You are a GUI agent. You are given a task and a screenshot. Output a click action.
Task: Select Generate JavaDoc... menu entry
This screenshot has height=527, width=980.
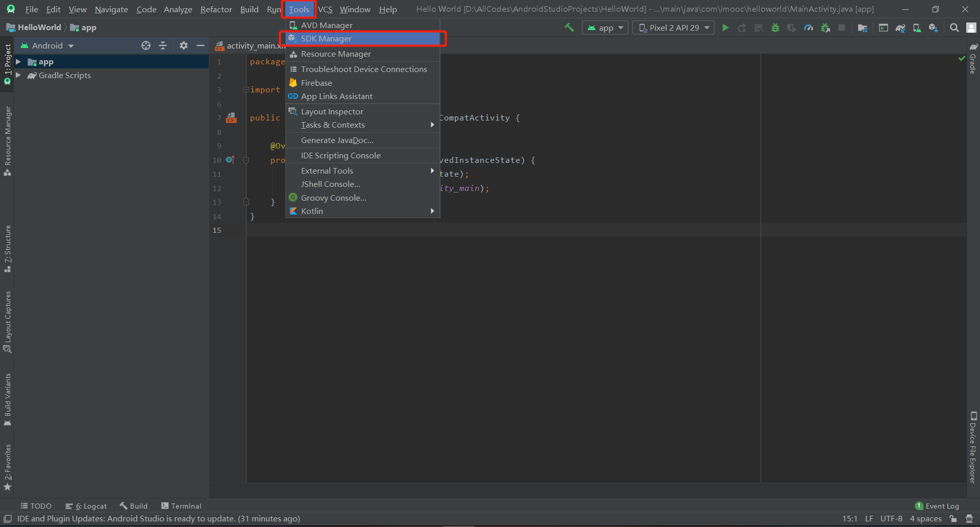click(x=363, y=140)
